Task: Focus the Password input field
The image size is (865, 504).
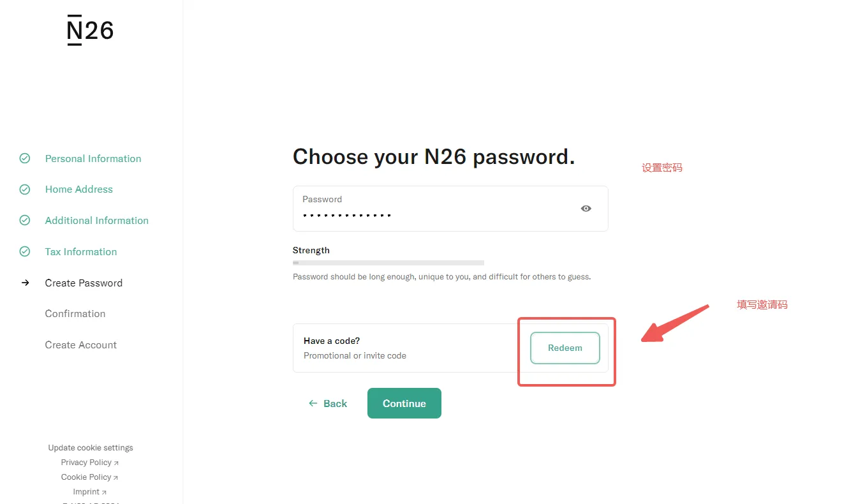Action: tap(450, 209)
